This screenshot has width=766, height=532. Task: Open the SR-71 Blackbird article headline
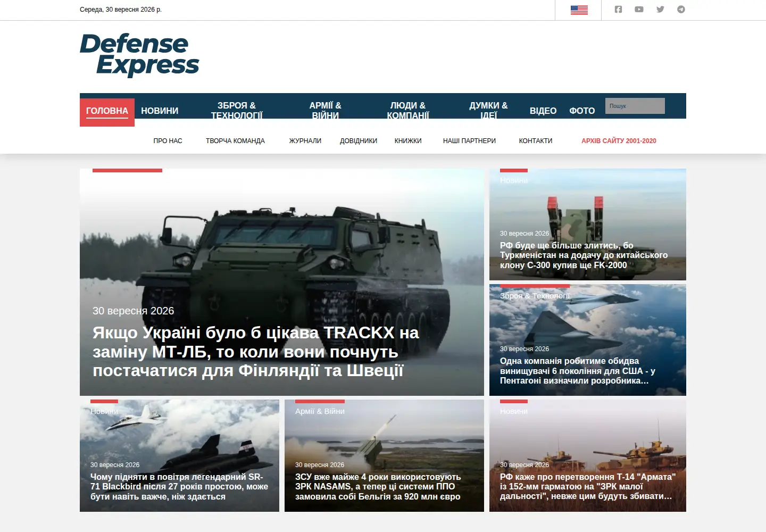[179, 487]
